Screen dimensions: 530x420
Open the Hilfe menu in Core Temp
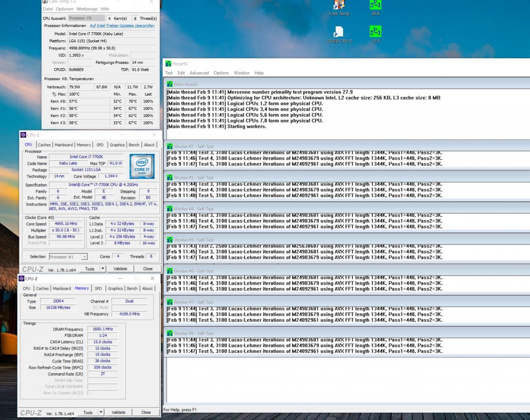pyautogui.click(x=105, y=9)
